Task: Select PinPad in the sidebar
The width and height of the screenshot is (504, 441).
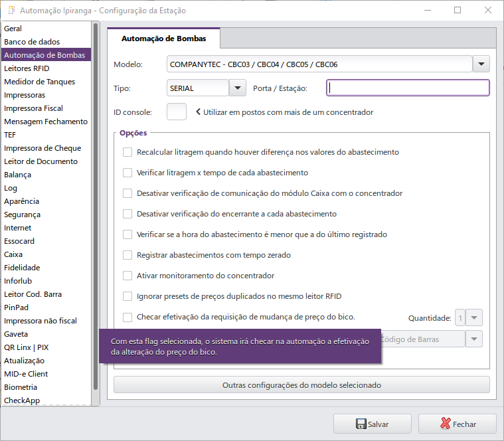Action: [46, 308]
